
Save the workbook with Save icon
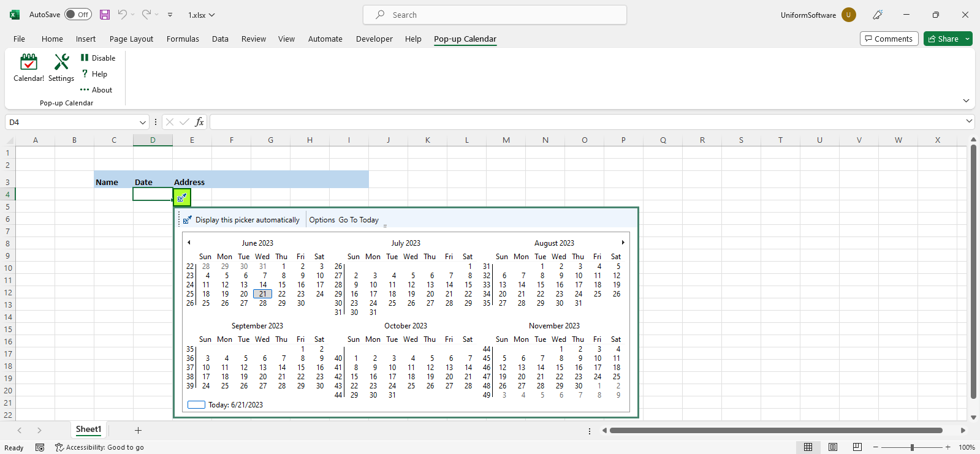point(105,15)
